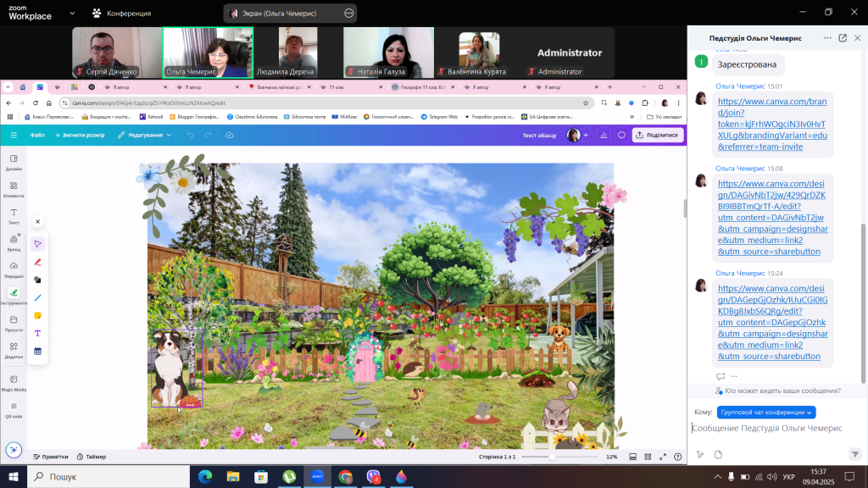Select the purple text tool
Screen dimensions: 868x488
(37, 333)
